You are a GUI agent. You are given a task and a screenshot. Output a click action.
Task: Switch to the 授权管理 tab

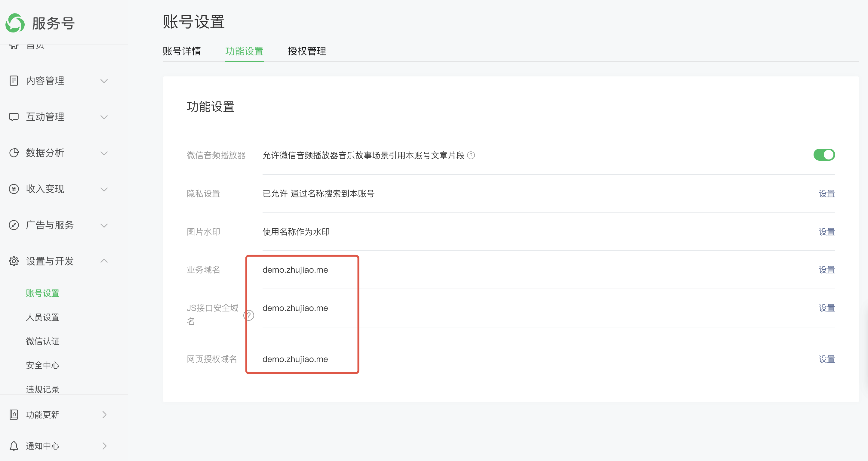(307, 51)
